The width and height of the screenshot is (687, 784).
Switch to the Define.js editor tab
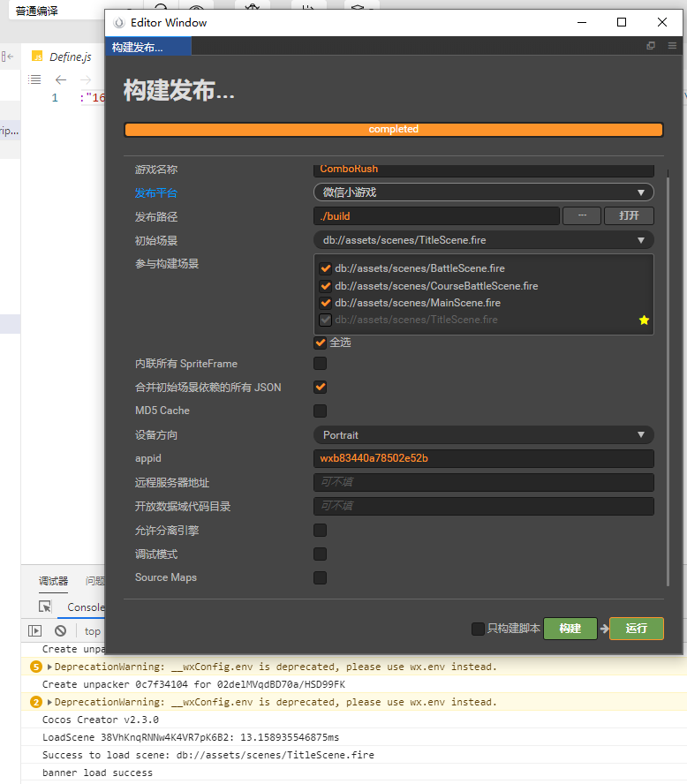63,57
